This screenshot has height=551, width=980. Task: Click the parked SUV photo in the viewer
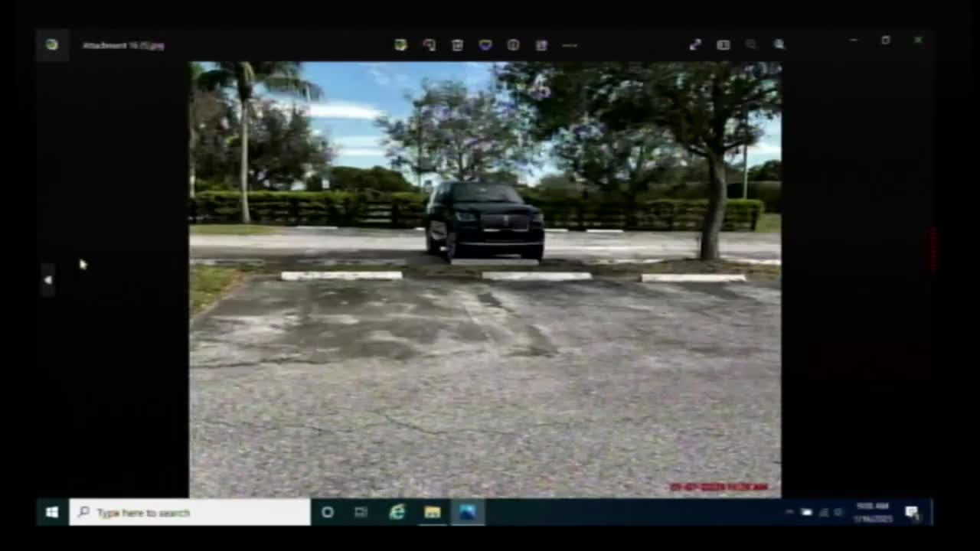(x=485, y=279)
